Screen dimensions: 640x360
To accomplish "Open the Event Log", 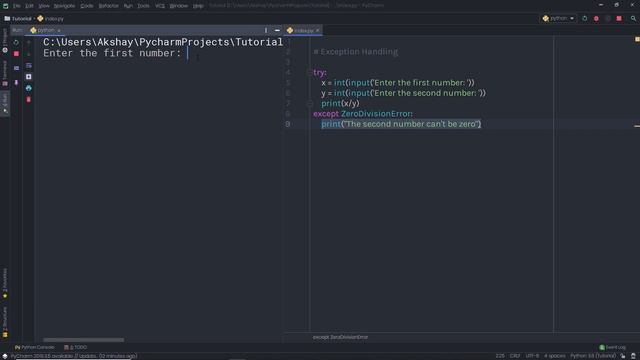I will click(612, 347).
